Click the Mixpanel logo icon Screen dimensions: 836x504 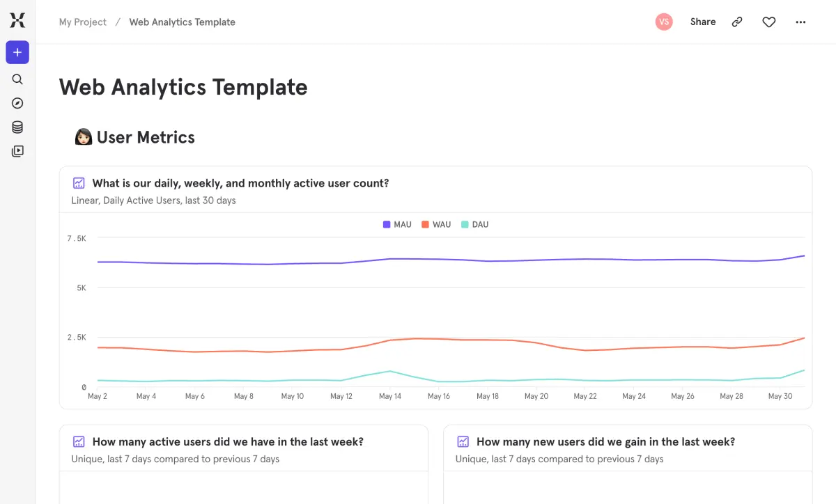17,21
